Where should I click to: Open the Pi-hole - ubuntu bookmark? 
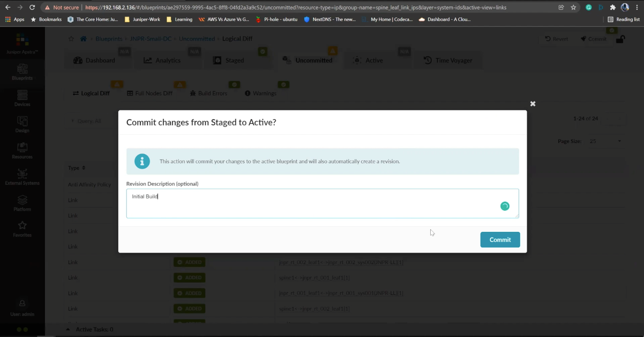tap(276, 19)
